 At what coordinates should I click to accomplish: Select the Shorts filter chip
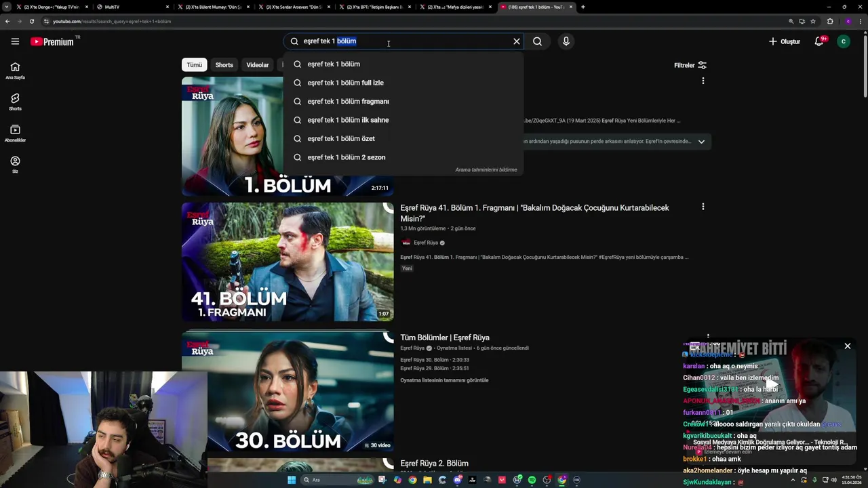(x=224, y=65)
